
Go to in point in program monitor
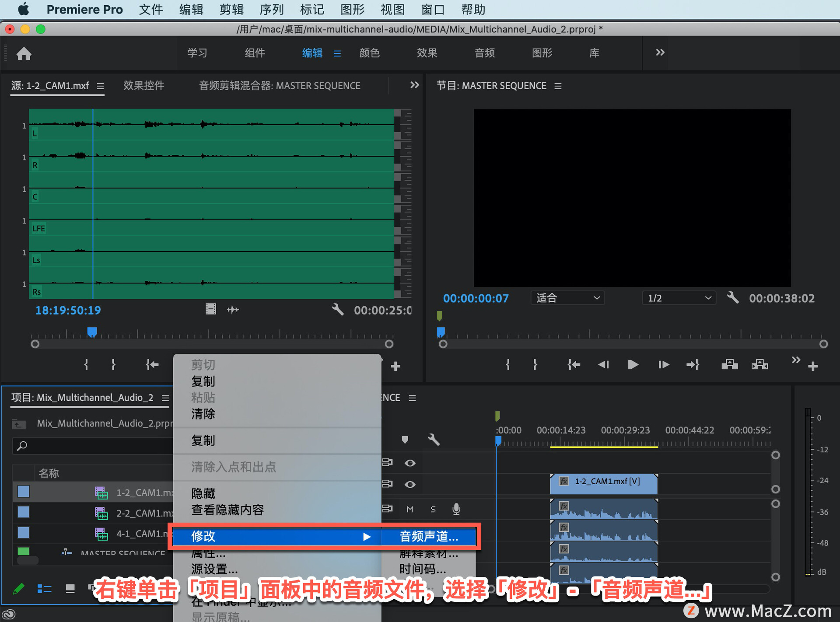(x=574, y=364)
